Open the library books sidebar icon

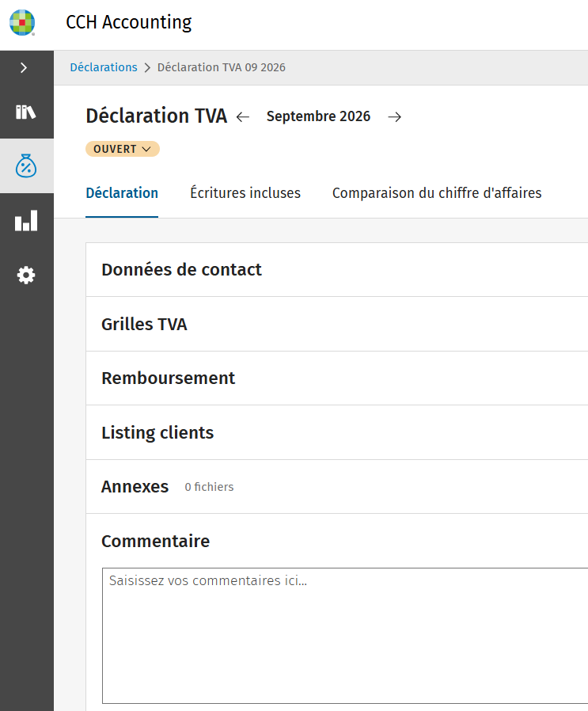(26, 112)
